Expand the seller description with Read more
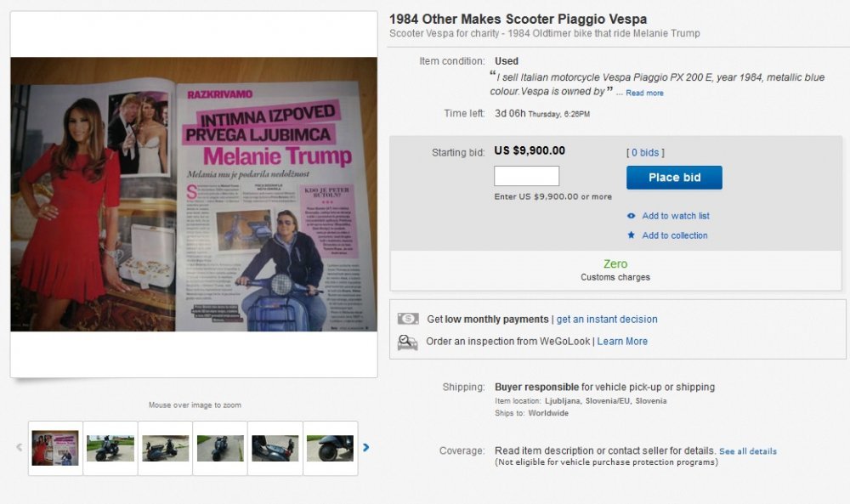The height and width of the screenshot is (504, 850). (644, 93)
